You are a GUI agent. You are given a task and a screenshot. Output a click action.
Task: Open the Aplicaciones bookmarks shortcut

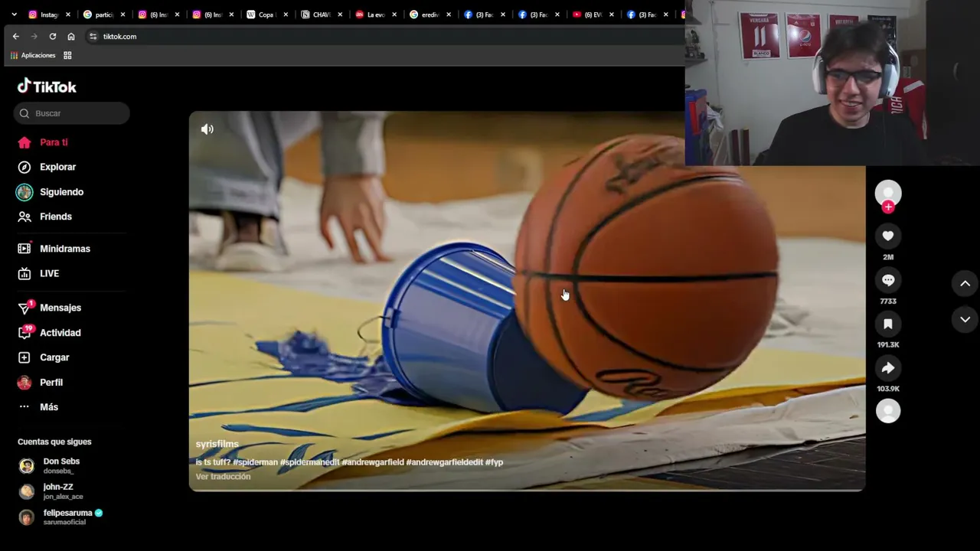point(33,55)
